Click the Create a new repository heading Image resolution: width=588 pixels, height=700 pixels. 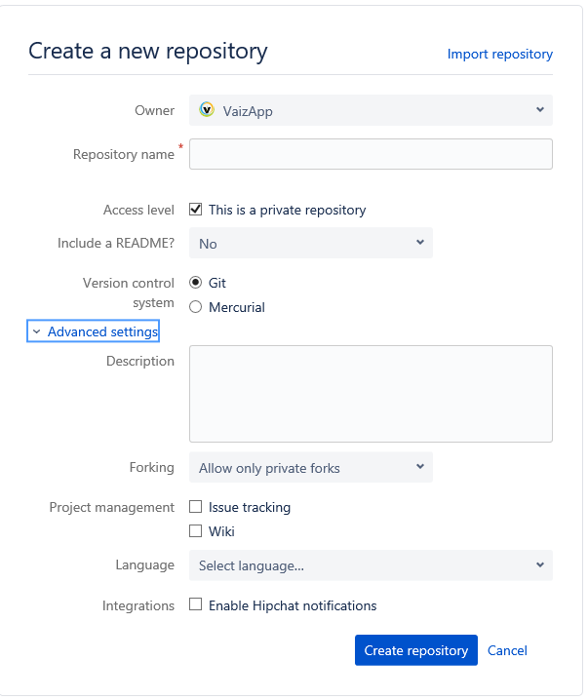pos(147,52)
